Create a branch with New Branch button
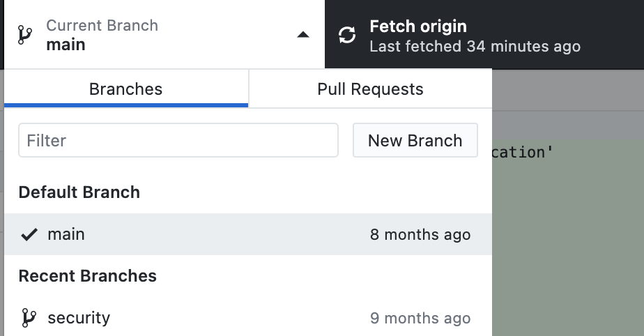Image resolution: width=644 pixels, height=336 pixels. pyautogui.click(x=415, y=140)
